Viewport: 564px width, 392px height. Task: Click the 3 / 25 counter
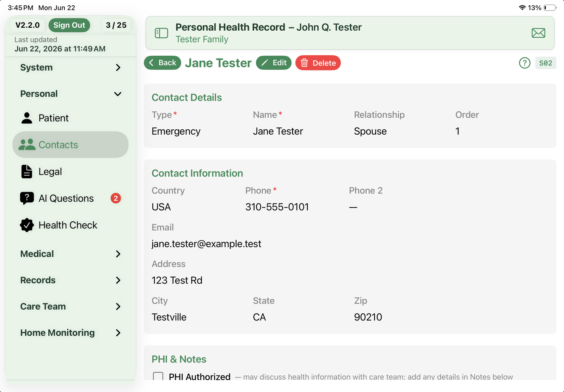coord(116,25)
